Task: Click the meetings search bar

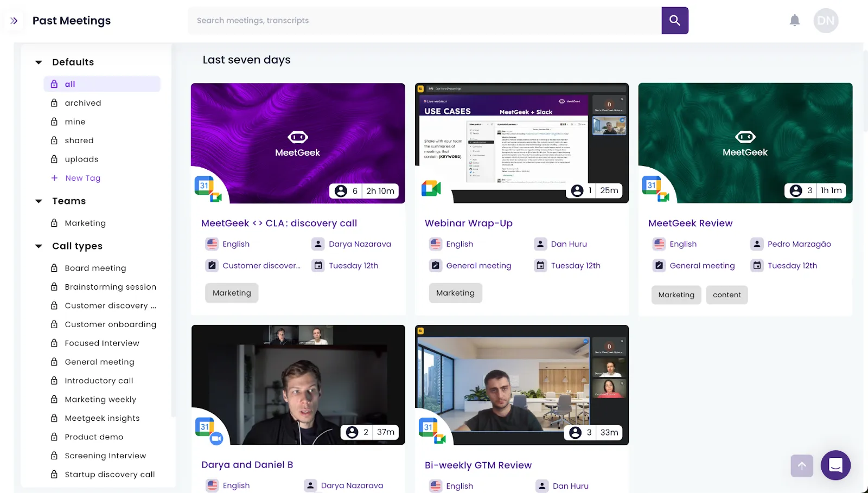Action: point(380,20)
